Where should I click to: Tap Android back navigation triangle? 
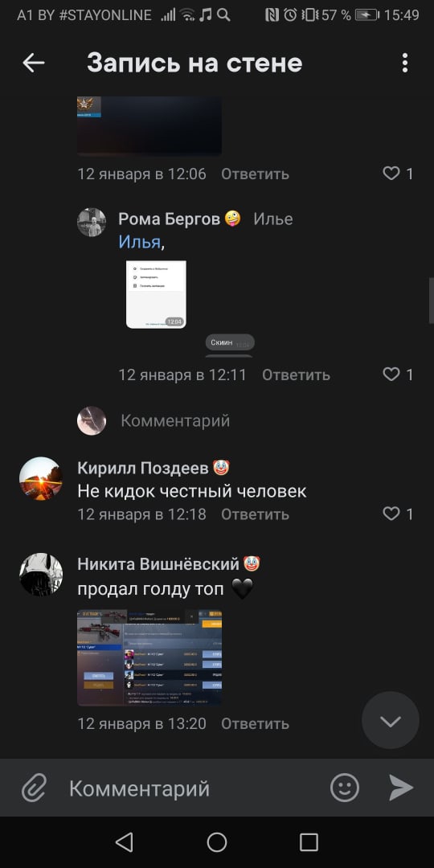[x=124, y=842]
